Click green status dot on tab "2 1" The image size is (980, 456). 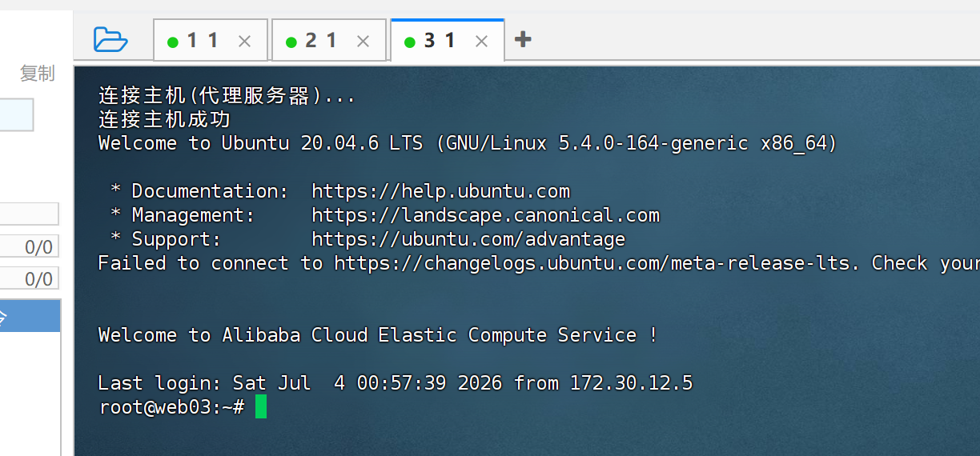291,42
